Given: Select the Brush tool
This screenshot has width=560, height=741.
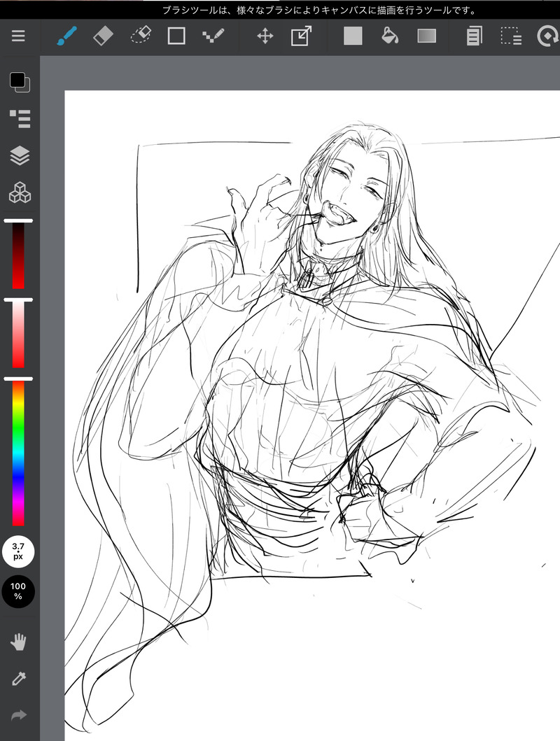Looking at the screenshot, I should [x=66, y=36].
